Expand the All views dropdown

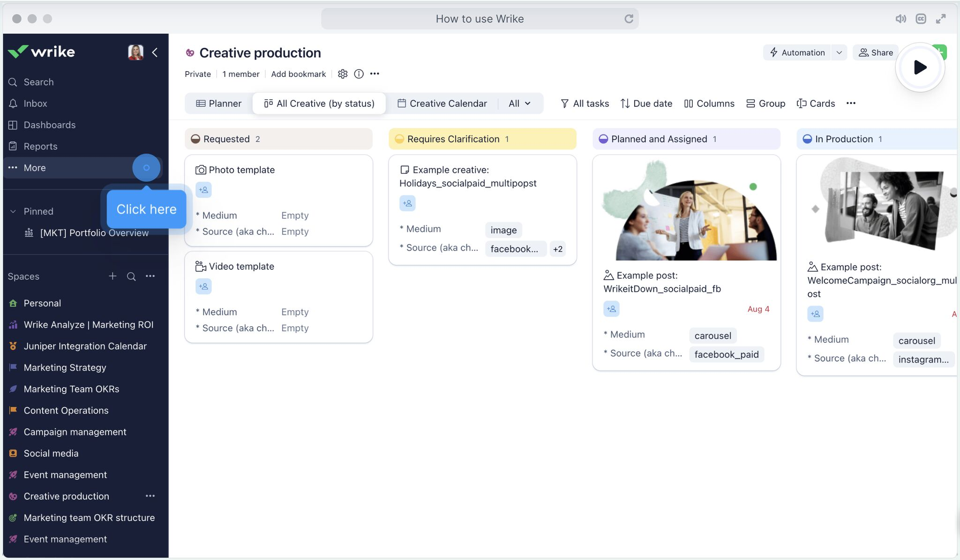pos(520,104)
